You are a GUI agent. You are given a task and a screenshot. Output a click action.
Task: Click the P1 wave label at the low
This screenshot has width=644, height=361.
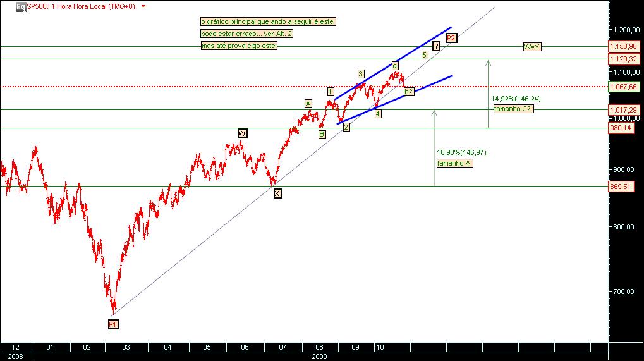[113, 324]
